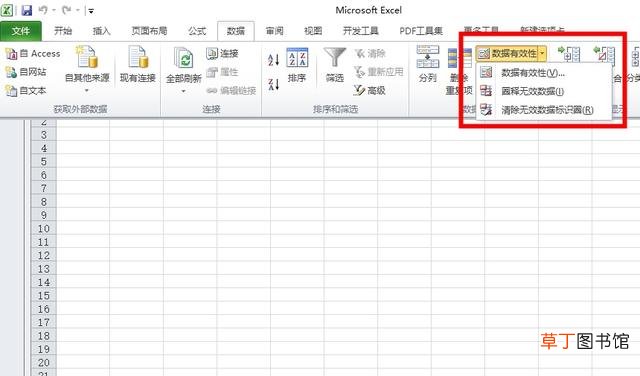Click 编辑链接 (Edit Links) button
This screenshot has width=640, height=376.
click(x=231, y=91)
